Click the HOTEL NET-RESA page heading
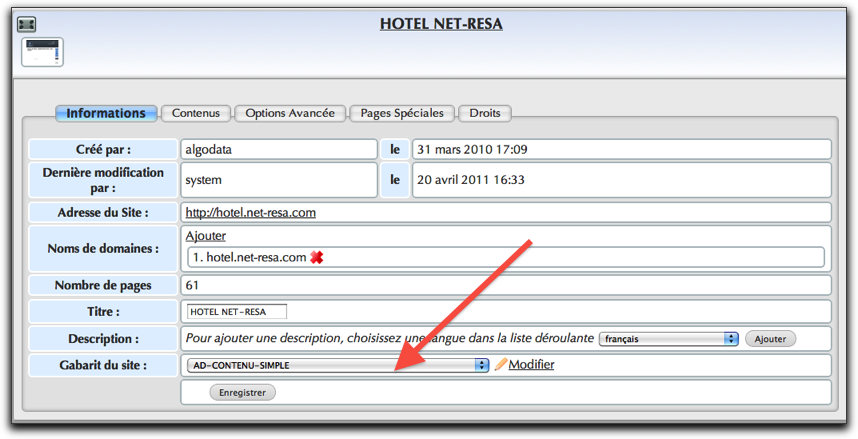The width and height of the screenshot is (858, 439). coord(441,24)
